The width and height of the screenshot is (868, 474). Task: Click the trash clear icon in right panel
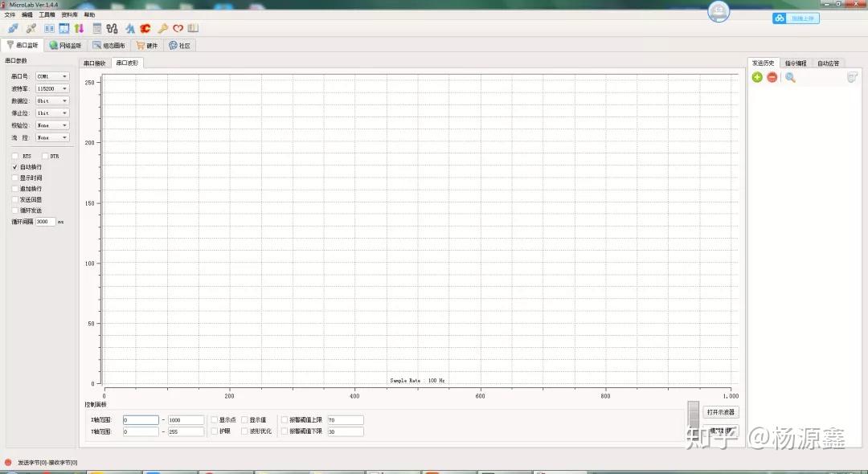[x=853, y=77]
